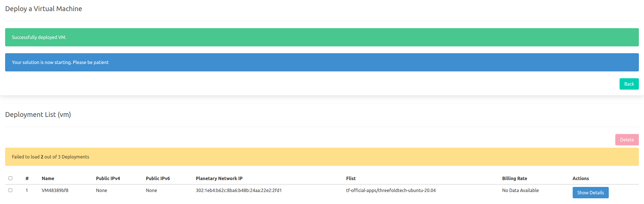The image size is (644, 204).
Task: Click the Name column header
Action: coord(48,178)
